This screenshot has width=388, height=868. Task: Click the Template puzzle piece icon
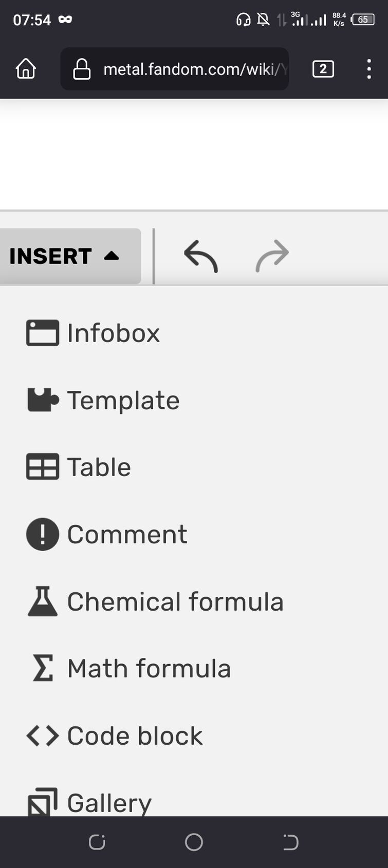[x=42, y=400]
